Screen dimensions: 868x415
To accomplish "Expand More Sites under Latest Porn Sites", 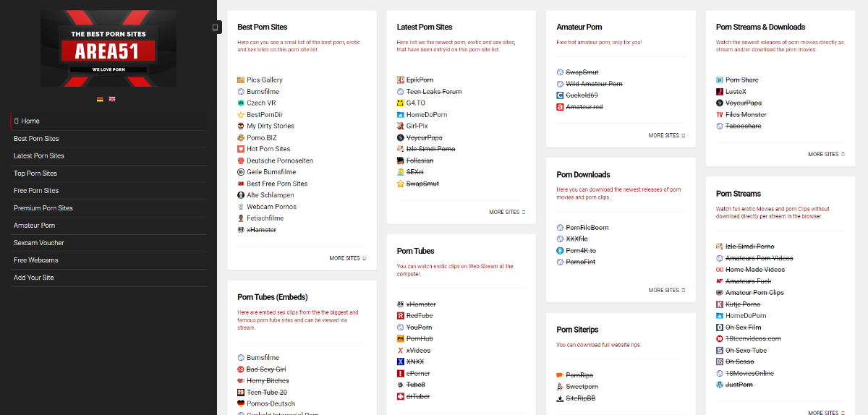I will pos(506,212).
